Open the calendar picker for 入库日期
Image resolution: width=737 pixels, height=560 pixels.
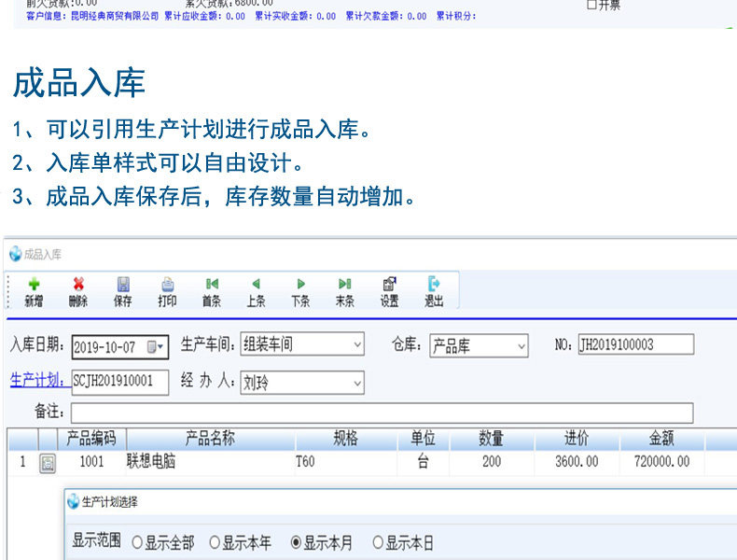155,347
